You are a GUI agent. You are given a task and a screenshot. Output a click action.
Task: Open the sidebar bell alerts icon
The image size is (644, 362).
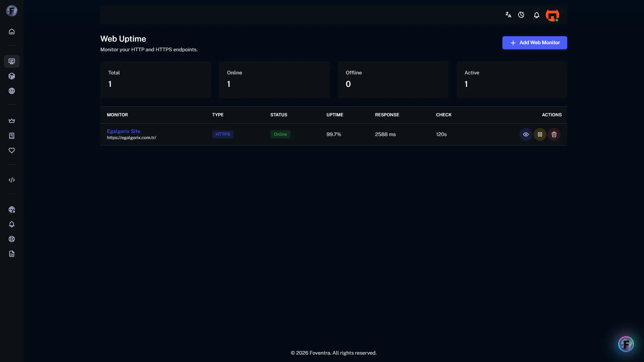pyautogui.click(x=12, y=224)
